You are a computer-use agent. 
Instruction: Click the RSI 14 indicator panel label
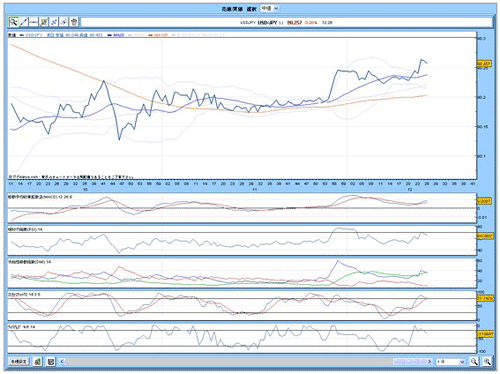pos(25,229)
